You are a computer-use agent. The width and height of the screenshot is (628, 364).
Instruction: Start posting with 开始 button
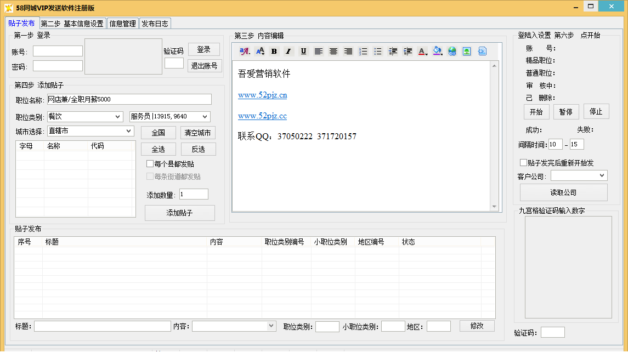click(x=536, y=112)
